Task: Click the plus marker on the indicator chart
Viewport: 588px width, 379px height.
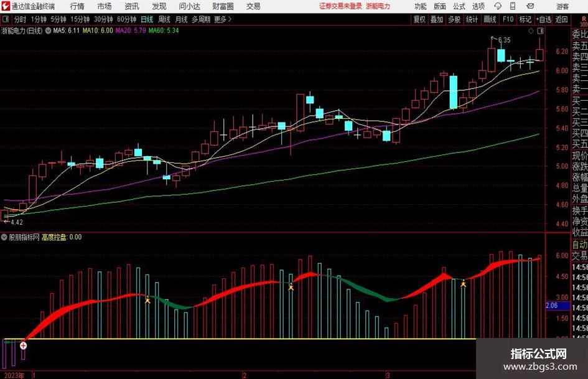Action: tap(23, 345)
